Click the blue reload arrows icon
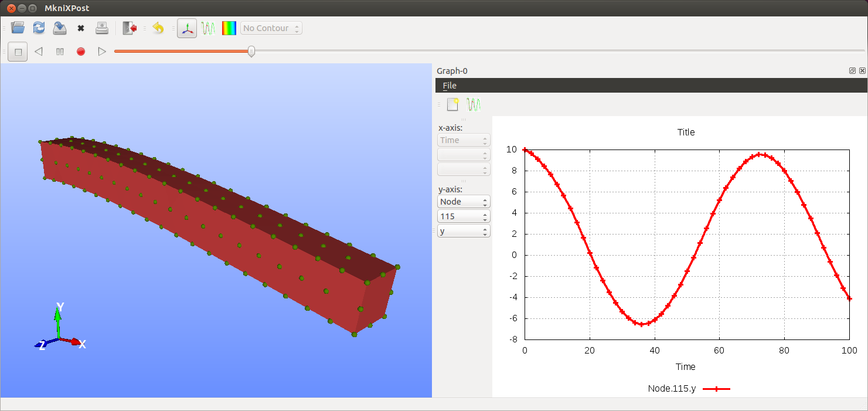 tap(39, 28)
